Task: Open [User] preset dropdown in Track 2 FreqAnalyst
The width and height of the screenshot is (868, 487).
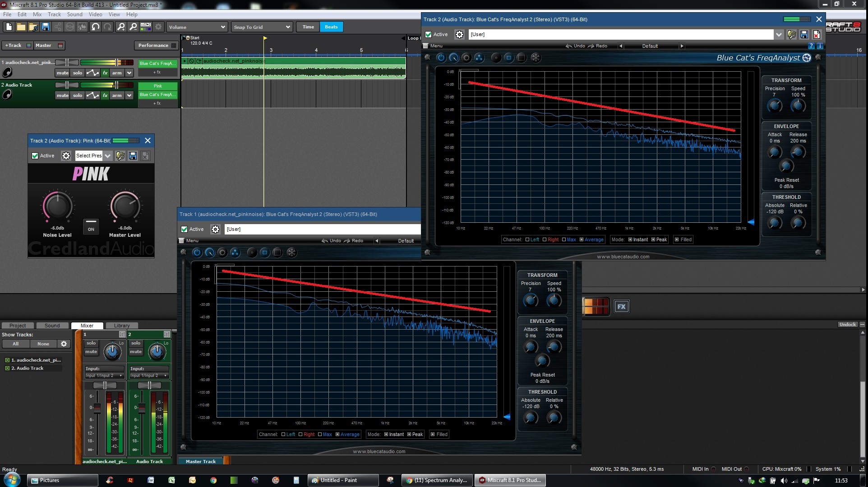Action: tap(779, 34)
